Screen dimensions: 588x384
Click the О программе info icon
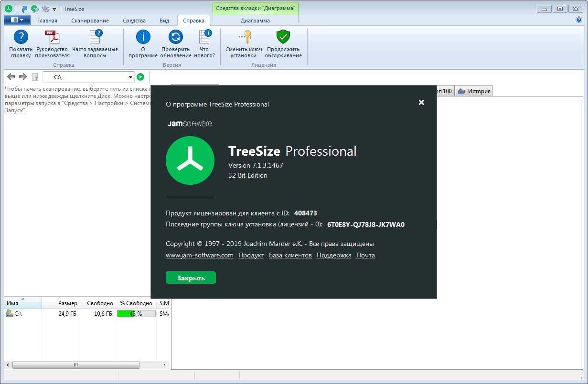143,37
